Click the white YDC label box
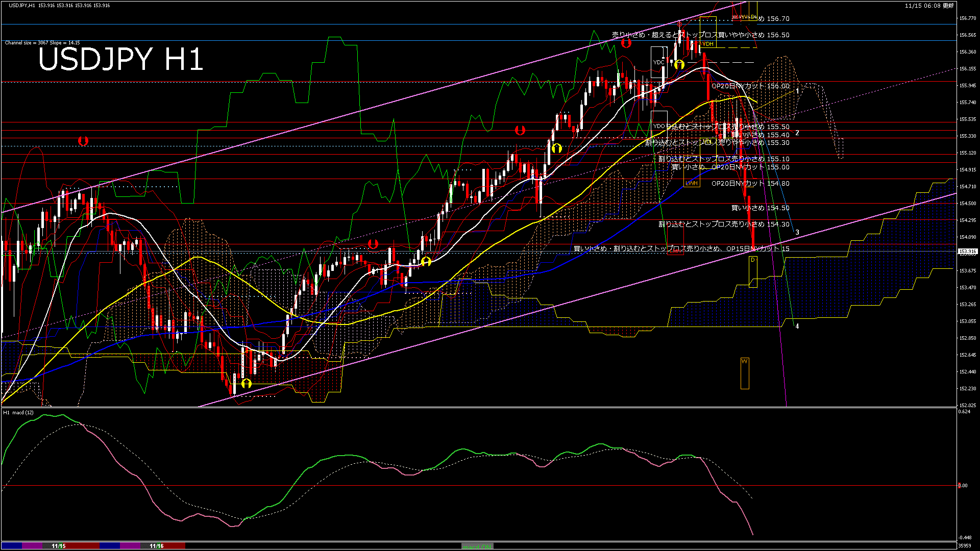Image resolution: width=980 pixels, height=551 pixels. click(x=658, y=62)
